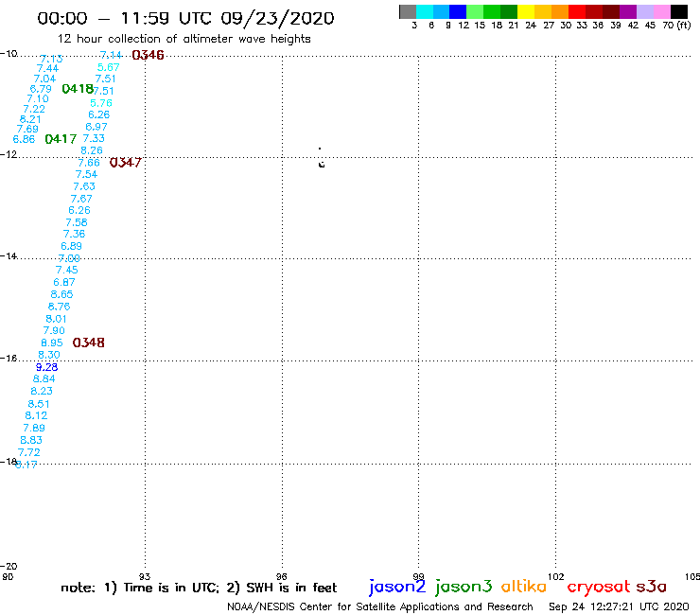The width and height of the screenshot is (700, 615).
Task: Click the yellow color legend swatch
Action: point(526,11)
